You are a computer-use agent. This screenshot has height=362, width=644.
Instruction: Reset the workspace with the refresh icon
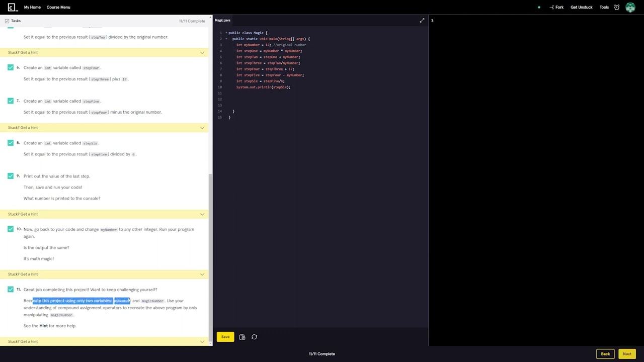point(254,337)
